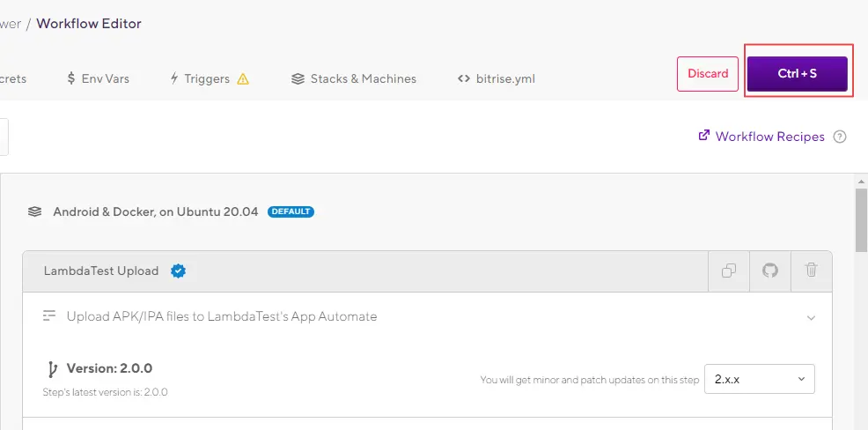Screen dimensions: 868x430
Task: Open the step's GitHub source icon
Action: (x=770, y=271)
